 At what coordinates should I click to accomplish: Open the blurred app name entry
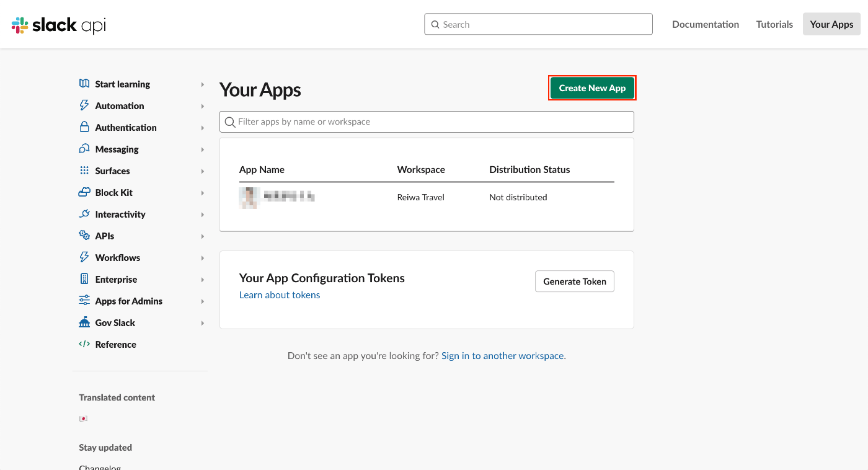point(289,197)
